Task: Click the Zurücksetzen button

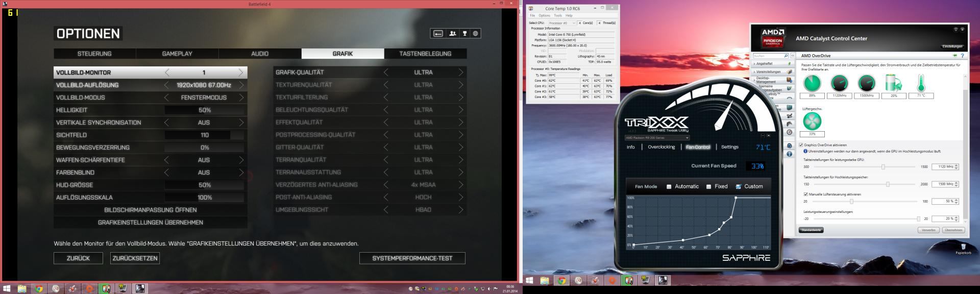Action: point(135,258)
